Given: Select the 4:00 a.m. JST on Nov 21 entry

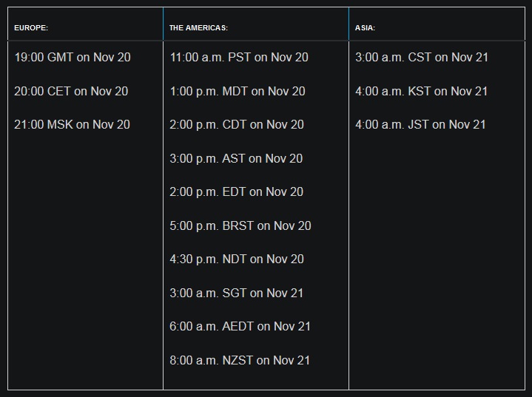Looking at the screenshot, I should point(420,124).
